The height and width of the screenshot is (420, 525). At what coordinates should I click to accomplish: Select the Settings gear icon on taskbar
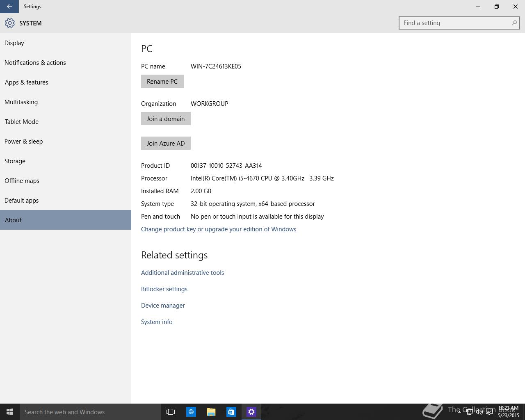(251, 412)
